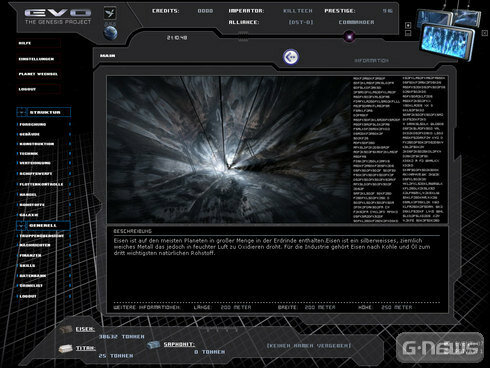490x368 pixels.
Task: Click the Prestige value display
Action: pyautogui.click(x=387, y=11)
